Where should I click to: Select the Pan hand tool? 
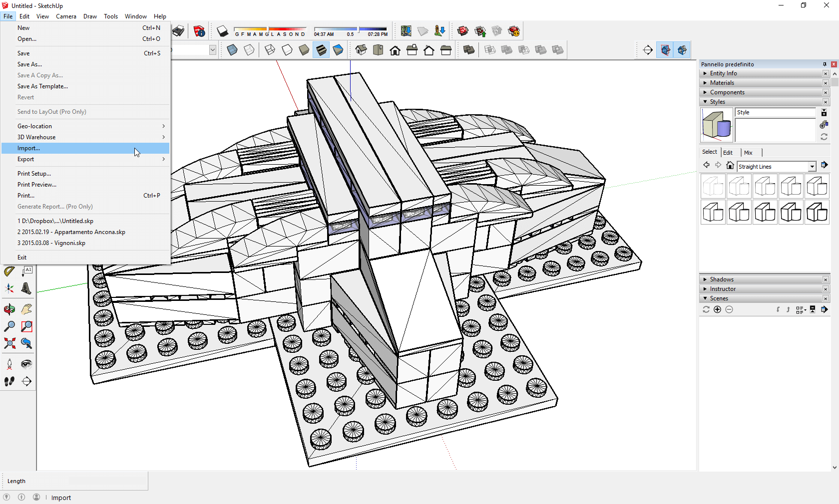click(x=27, y=309)
